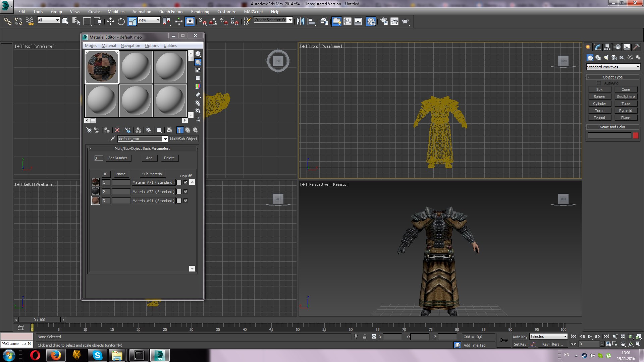Open the Standard Primitives dropdown
This screenshot has height=362, width=644.
(x=613, y=67)
